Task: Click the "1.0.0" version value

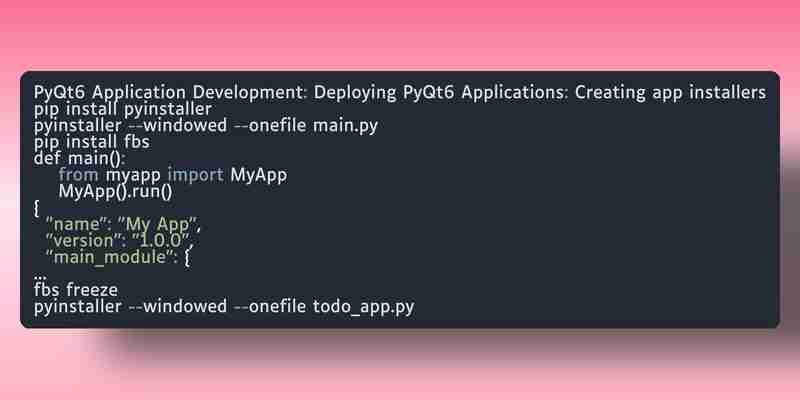Action: [162, 240]
